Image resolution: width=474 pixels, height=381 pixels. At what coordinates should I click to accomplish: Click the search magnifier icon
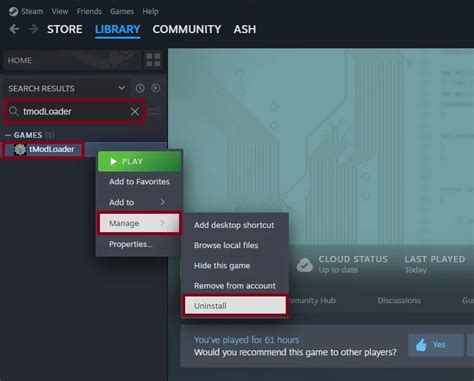point(13,111)
